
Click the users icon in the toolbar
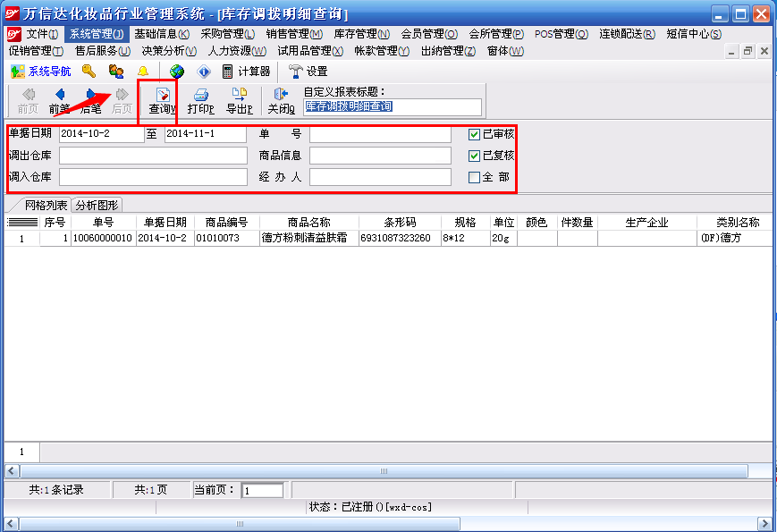(116, 72)
